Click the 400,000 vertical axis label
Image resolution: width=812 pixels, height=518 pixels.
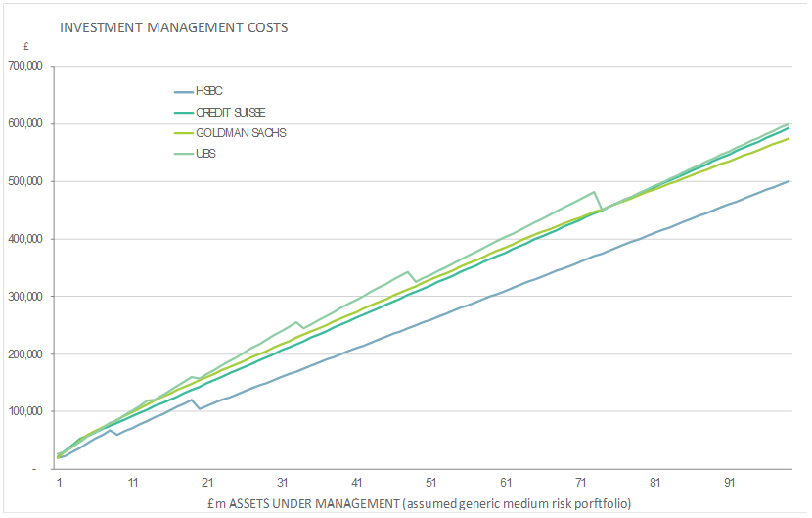point(25,239)
